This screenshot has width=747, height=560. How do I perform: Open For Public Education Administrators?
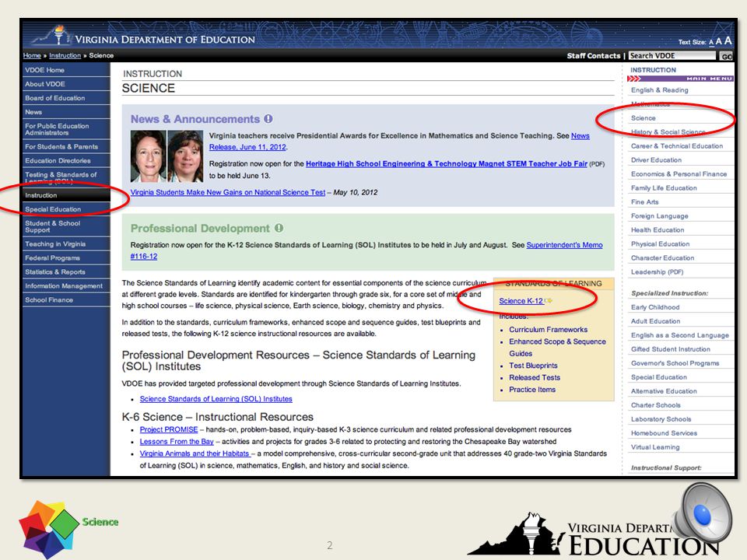pyautogui.click(x=66, y=130)
